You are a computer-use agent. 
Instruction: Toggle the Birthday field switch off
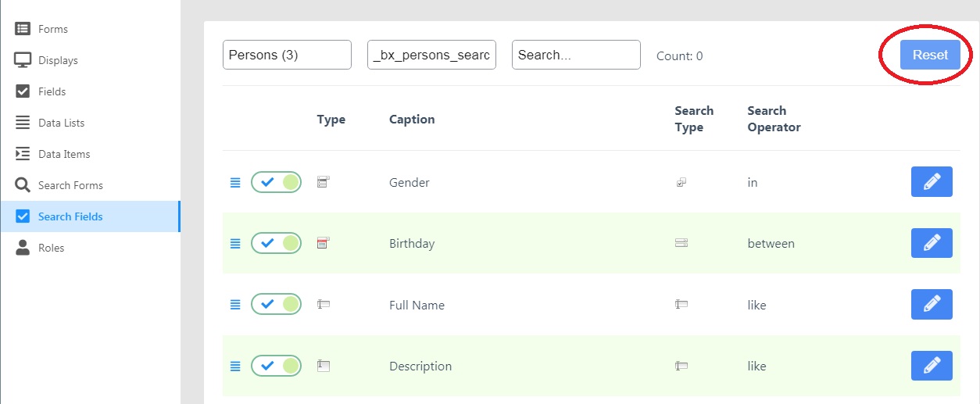(276, 243)
